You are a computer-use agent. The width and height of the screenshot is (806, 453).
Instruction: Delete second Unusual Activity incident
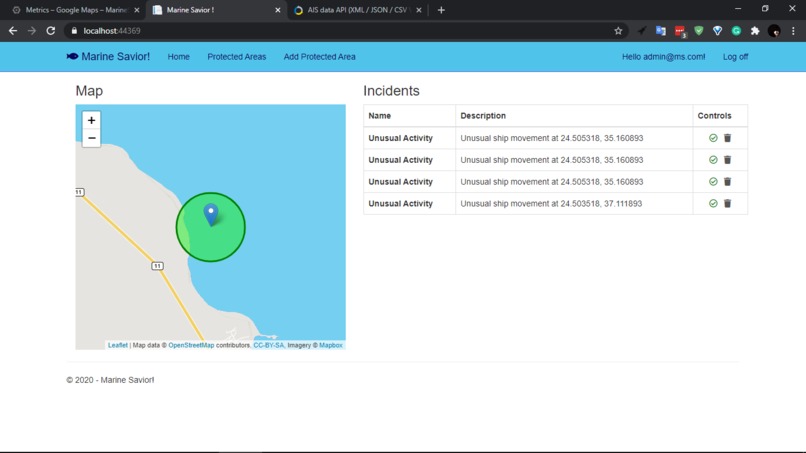(727, 160)
